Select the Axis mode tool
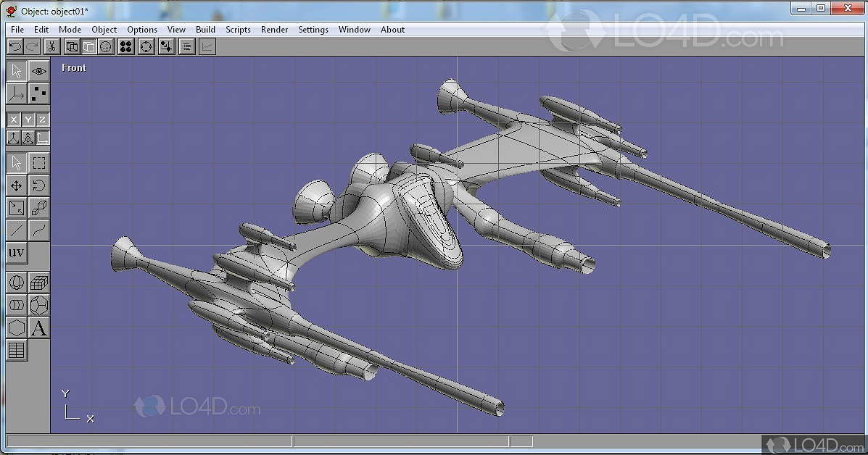This screenshot has width=868, height=455. (x=17, y=94)
